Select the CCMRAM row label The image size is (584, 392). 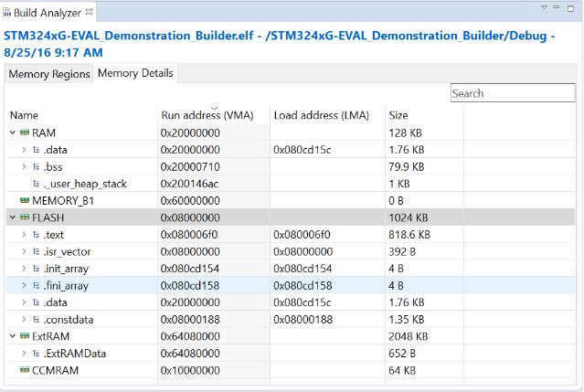click(x=55, y=370)
